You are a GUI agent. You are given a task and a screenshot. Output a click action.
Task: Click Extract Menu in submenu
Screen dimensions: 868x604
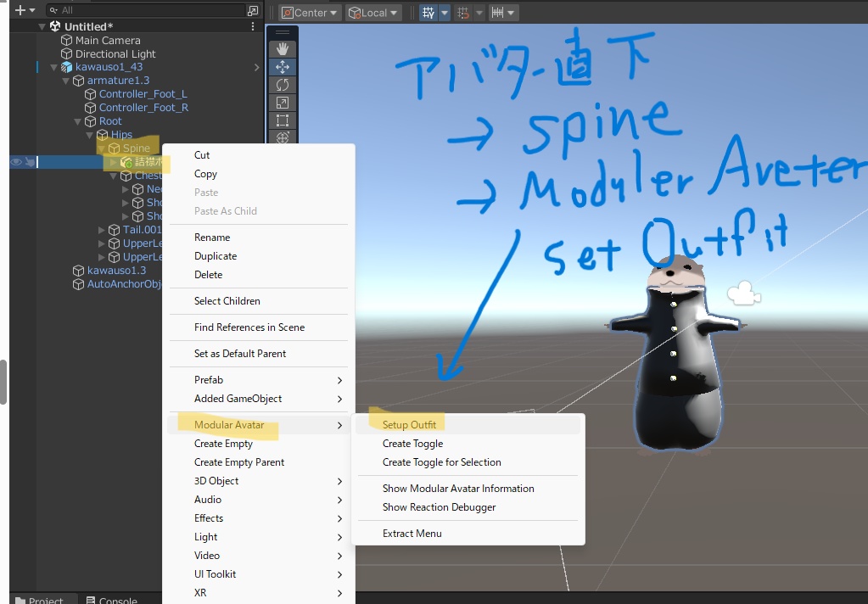pyautogui.click(x=412, y=534)
